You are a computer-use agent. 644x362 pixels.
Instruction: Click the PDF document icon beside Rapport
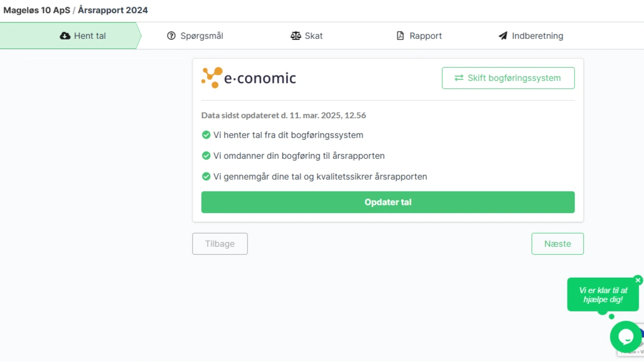400,36
